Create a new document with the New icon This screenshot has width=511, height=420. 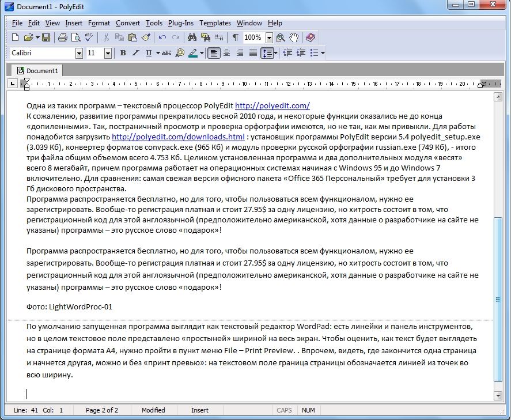(15, 37)
